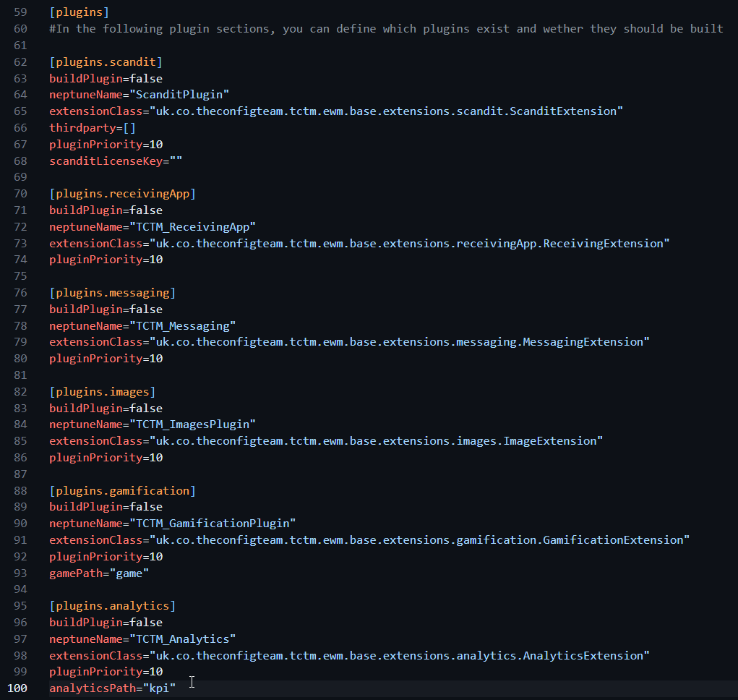Click the ReceivingExtension extensionClass string
This screenshot has height=700, width=738.
(409, 244)
